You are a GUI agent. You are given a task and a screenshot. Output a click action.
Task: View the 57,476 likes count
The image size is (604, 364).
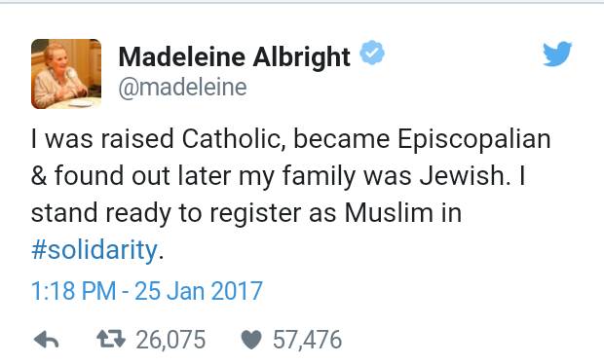click(x=308, y=340)
